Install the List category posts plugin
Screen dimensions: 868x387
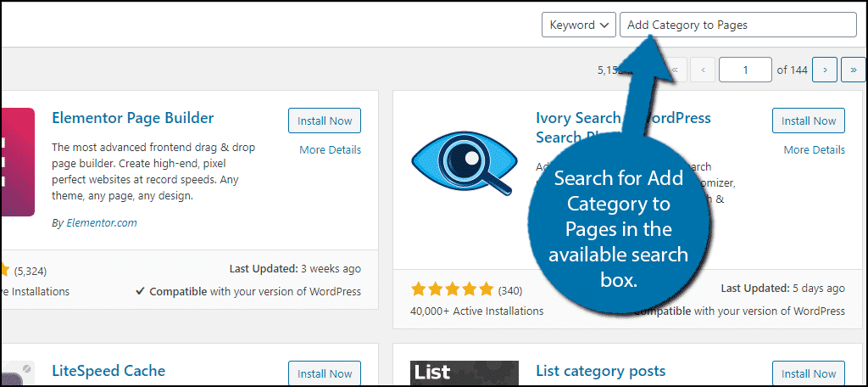(809, 373)
